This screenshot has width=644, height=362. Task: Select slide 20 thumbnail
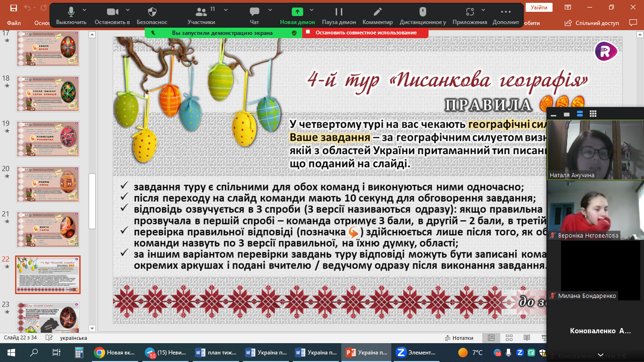click(x=48, y=184)
